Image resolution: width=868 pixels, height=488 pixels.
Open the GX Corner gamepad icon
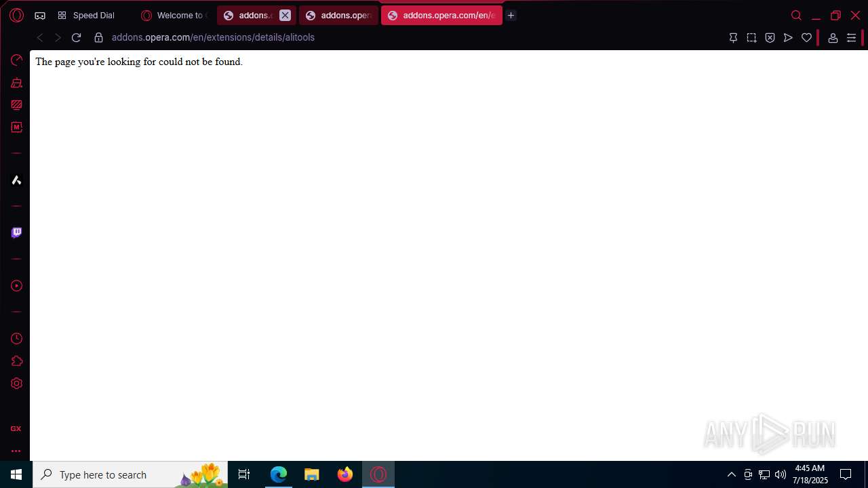[x=40, y=16]
